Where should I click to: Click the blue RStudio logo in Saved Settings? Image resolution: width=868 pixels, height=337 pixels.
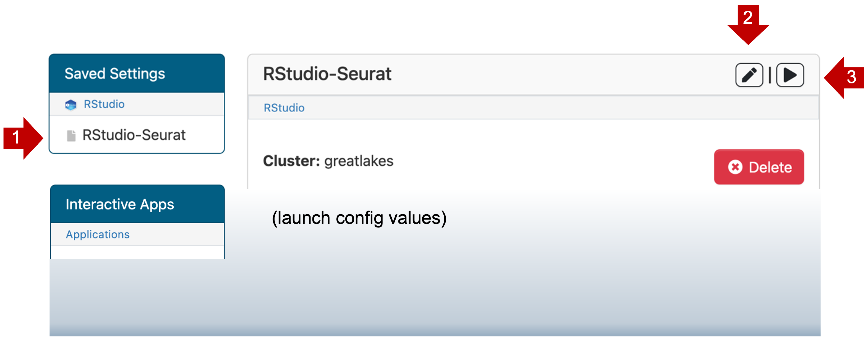pos(71,105)
